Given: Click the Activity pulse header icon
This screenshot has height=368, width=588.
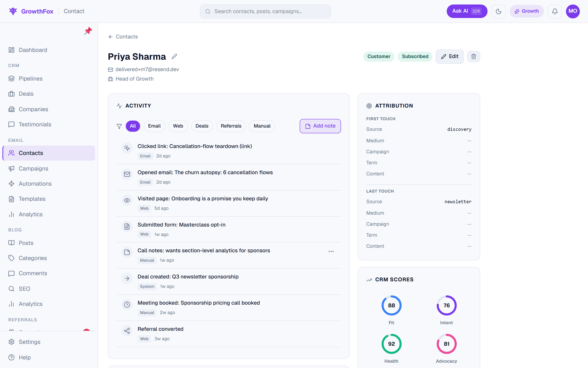Looking at the screenshot, I should coord(119,106).
